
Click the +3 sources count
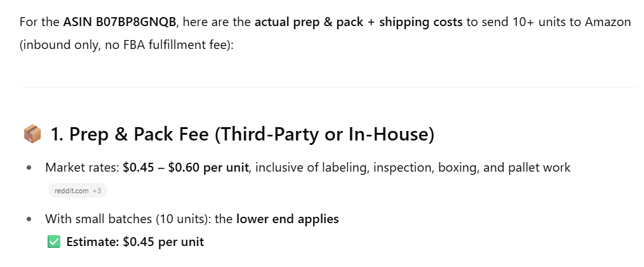pyautogui.click(x=97, y=190)
